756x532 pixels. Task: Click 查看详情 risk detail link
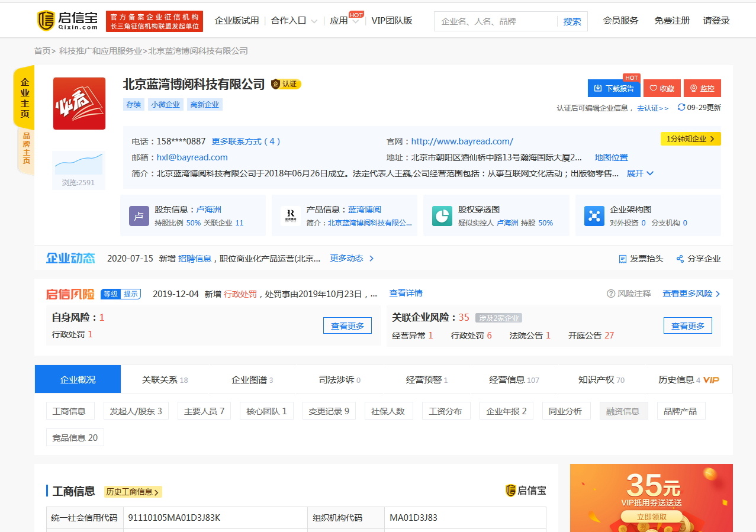[x=406, y=293]
